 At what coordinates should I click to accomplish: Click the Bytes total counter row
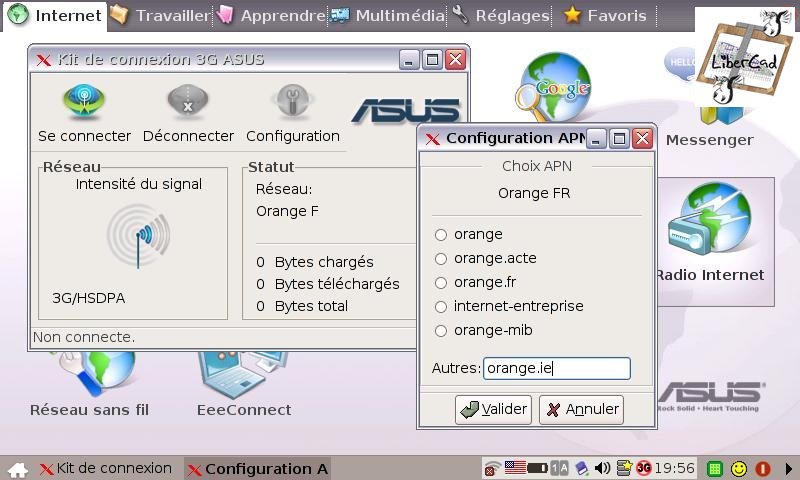[x=302, y=306]
